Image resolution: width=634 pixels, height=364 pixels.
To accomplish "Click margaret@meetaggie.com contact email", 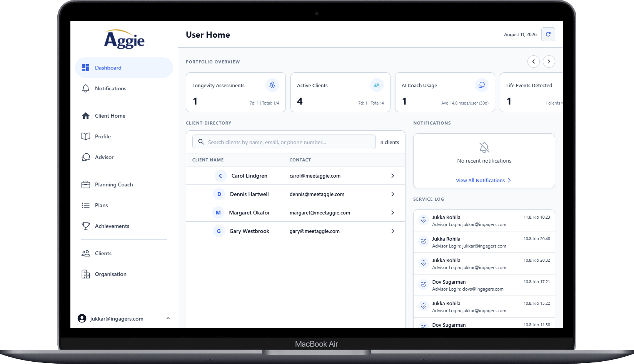I will pyautogui.click(x=320, y=213).
